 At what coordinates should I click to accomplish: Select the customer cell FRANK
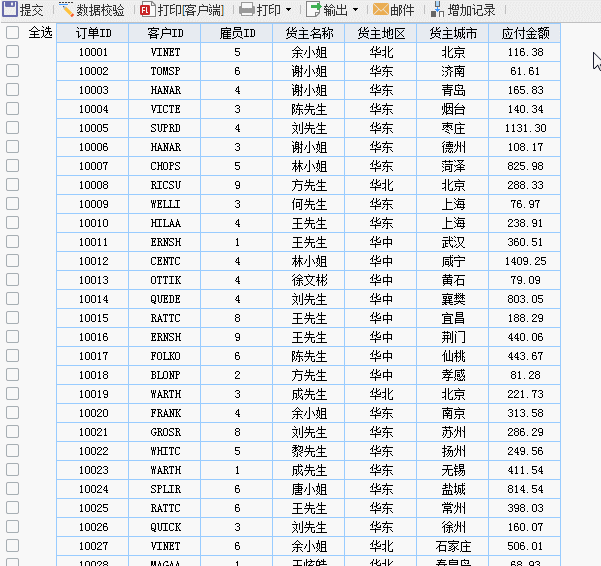tap(165, 413)
